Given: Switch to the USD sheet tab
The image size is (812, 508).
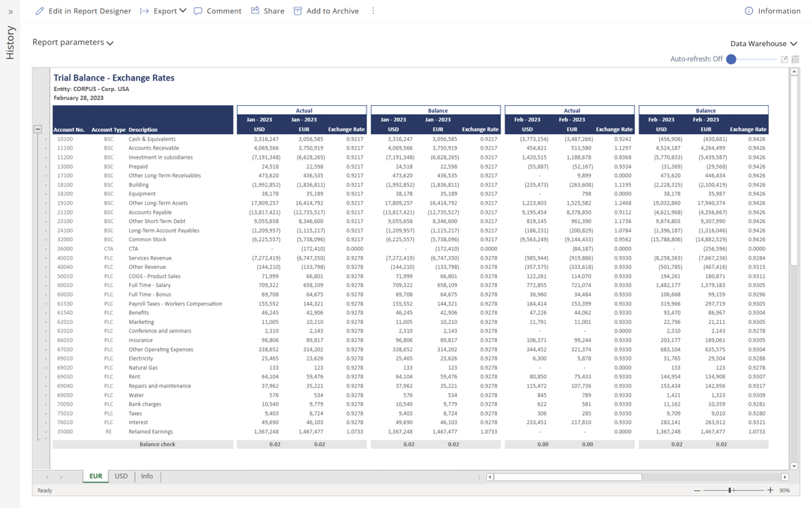Looking at the screenshot, I should 121,476.
